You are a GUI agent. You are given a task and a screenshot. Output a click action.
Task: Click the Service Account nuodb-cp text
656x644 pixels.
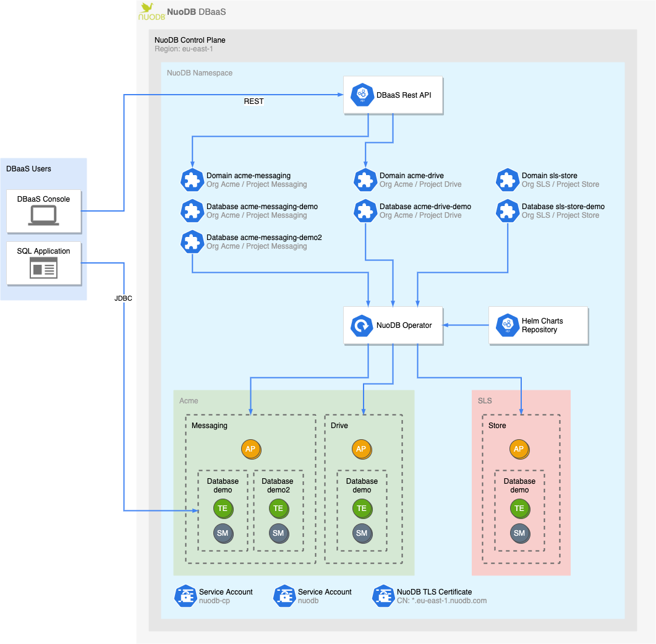tap(226, 596)
